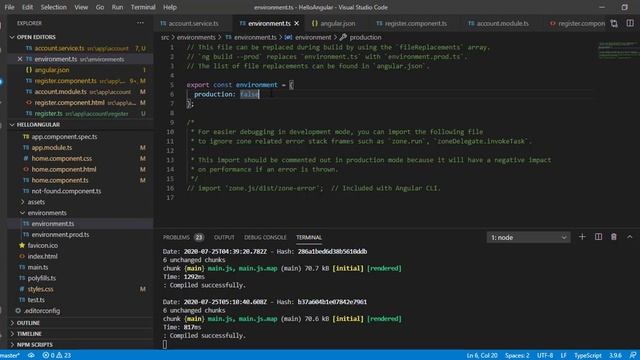Select the Terminal panel tab
640x360 pixels.
point(309,237)
